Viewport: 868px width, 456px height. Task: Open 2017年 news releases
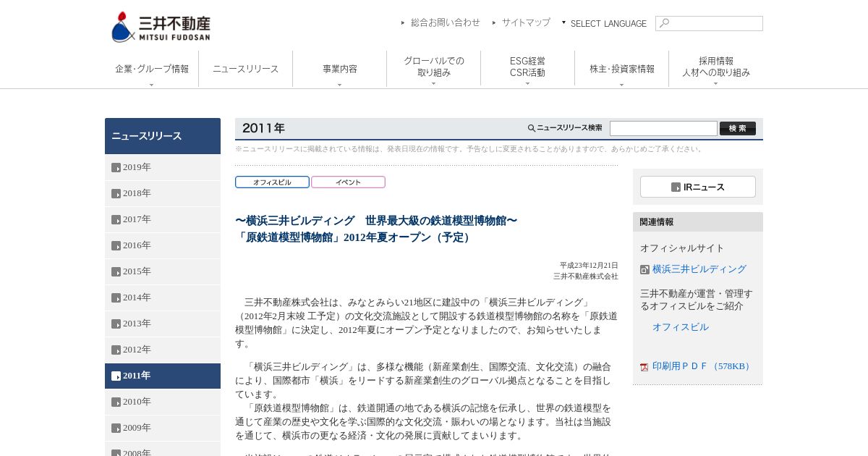tap(163, 219)
